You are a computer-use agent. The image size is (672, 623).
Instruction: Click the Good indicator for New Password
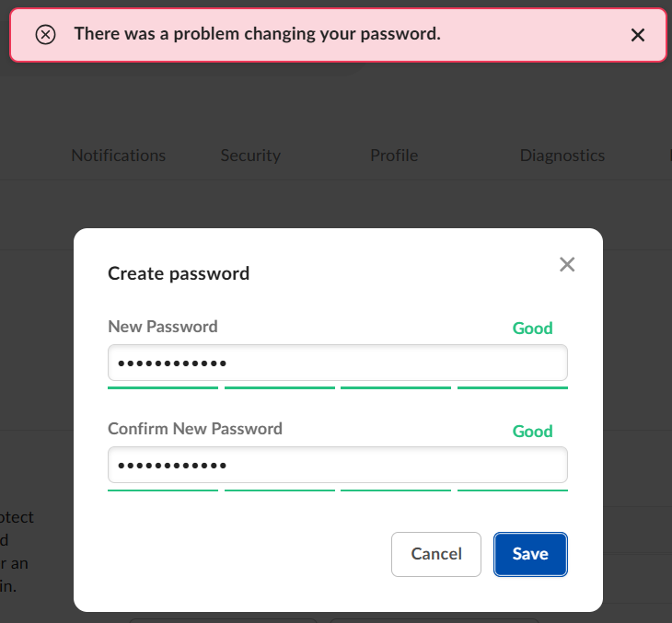(x=532, y=329)
